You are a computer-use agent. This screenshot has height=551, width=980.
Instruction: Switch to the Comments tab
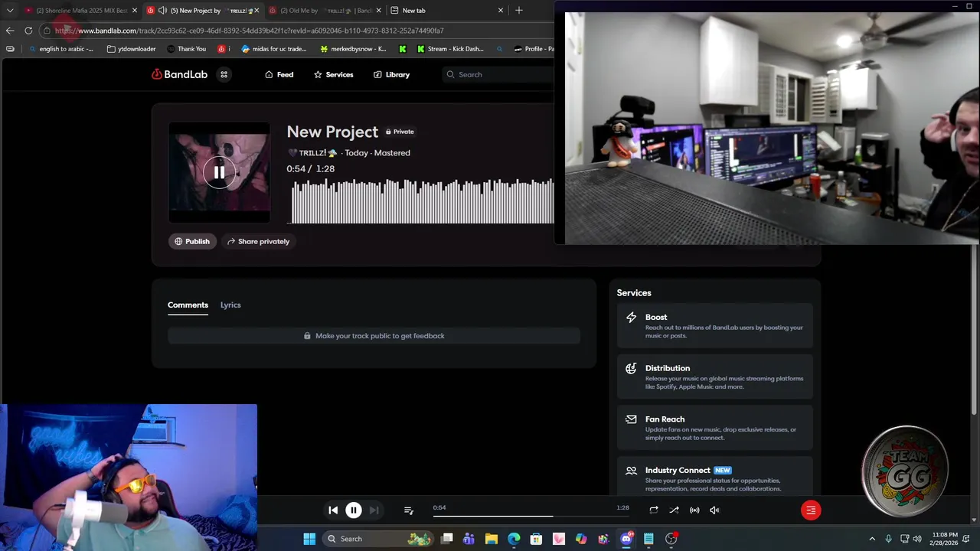coord(188,305)
